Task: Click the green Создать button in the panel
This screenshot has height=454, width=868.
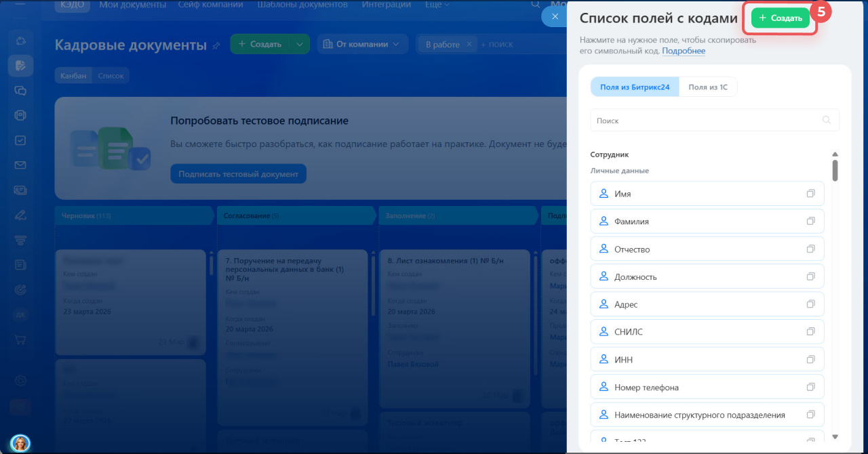Action: (x=780, y=18)
